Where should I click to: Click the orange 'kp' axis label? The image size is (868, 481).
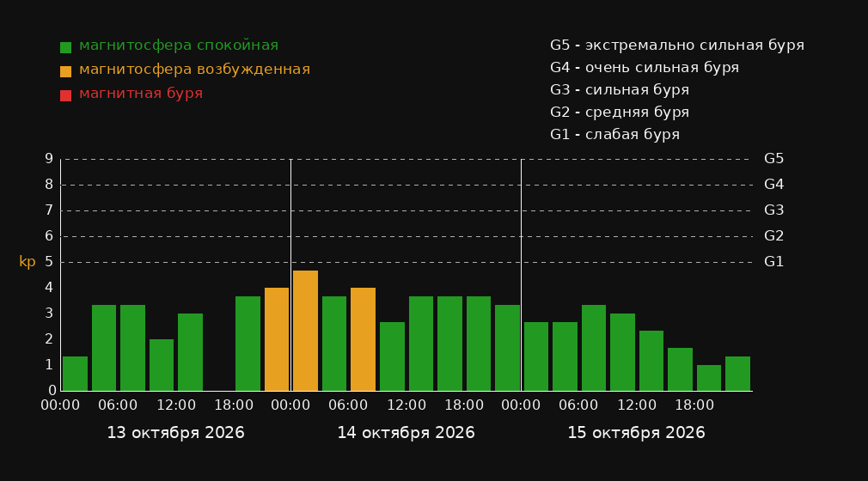(x=28, y=262)
